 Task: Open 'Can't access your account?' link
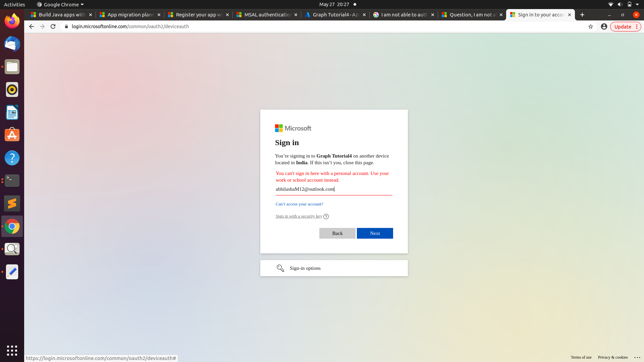pos(299,204)
